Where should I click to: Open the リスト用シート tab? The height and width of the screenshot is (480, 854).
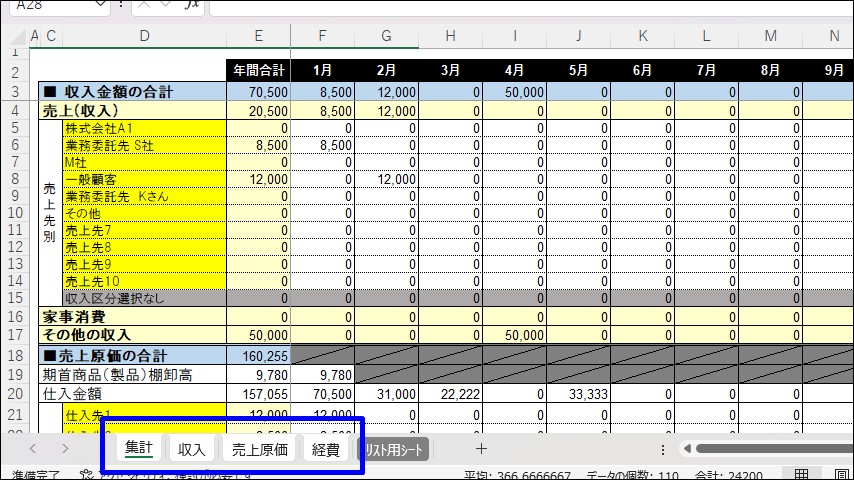[x=394, y=450]
